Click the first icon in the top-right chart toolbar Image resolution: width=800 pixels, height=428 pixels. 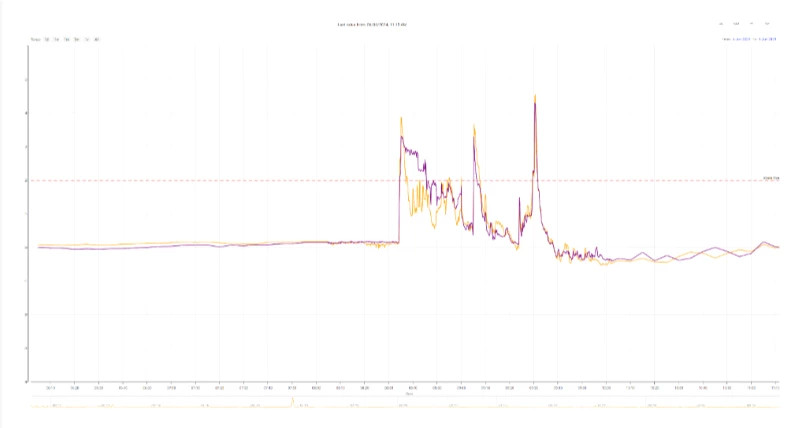tap(720, 23)
